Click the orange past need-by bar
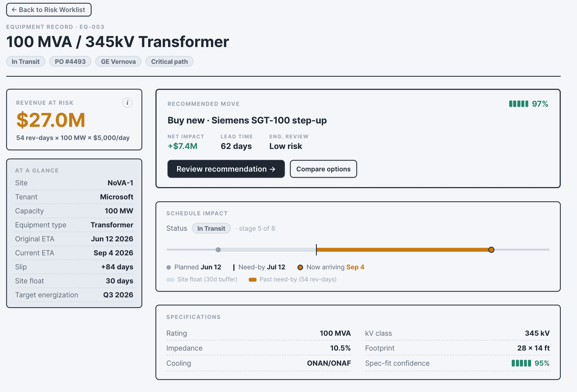Viewport: 577px width, 392px height. tap(403, 249)
